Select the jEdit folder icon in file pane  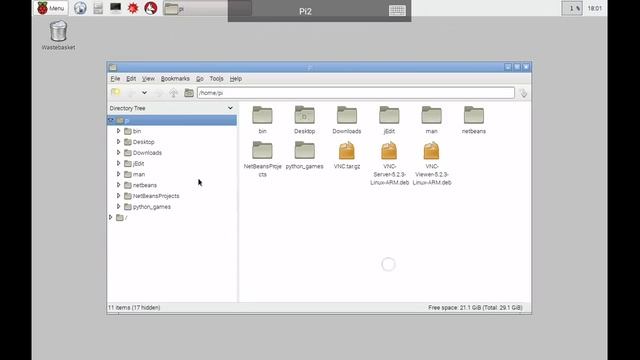click(389, 115)
